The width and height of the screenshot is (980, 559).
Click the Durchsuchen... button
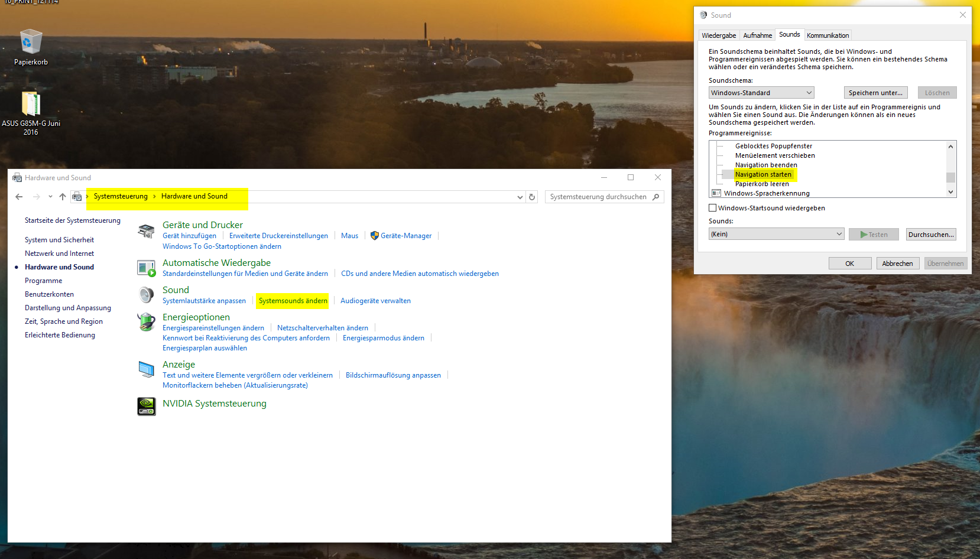[931, 235]
